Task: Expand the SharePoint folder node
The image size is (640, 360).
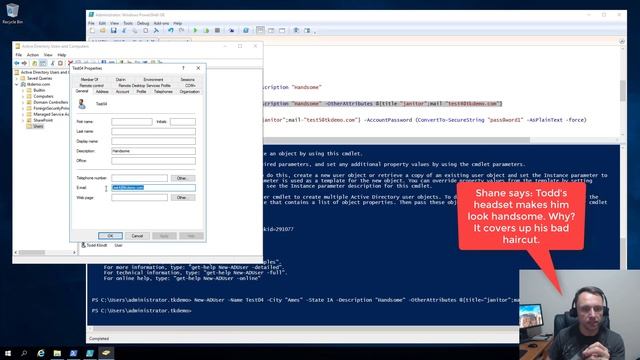Action: tap(23, 120)
